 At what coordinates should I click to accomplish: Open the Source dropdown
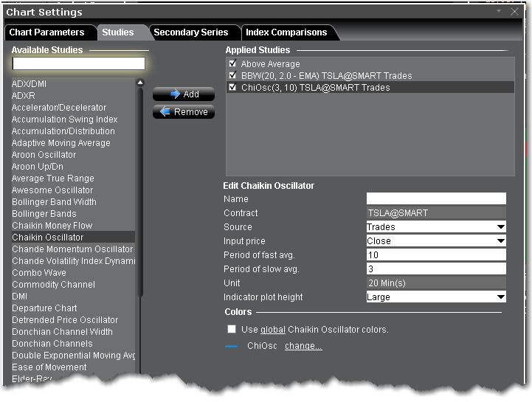pos(436,227)
